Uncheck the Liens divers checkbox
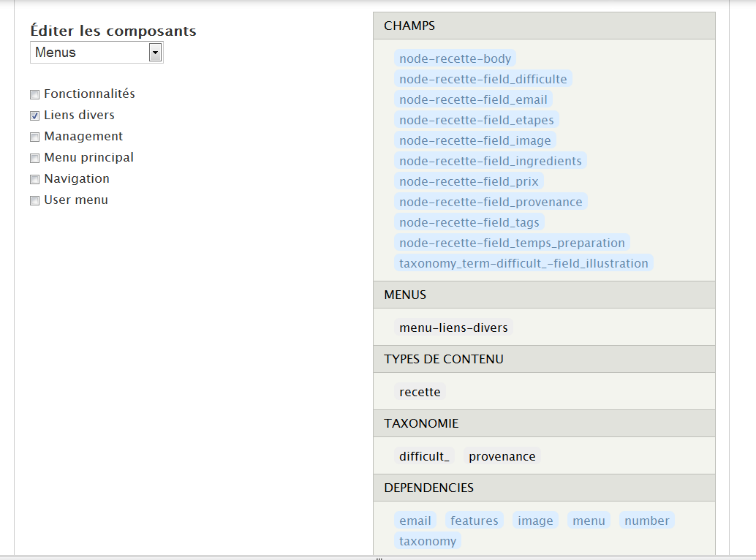This screenshot has width=756, height=560. click(x=34, y=116)
